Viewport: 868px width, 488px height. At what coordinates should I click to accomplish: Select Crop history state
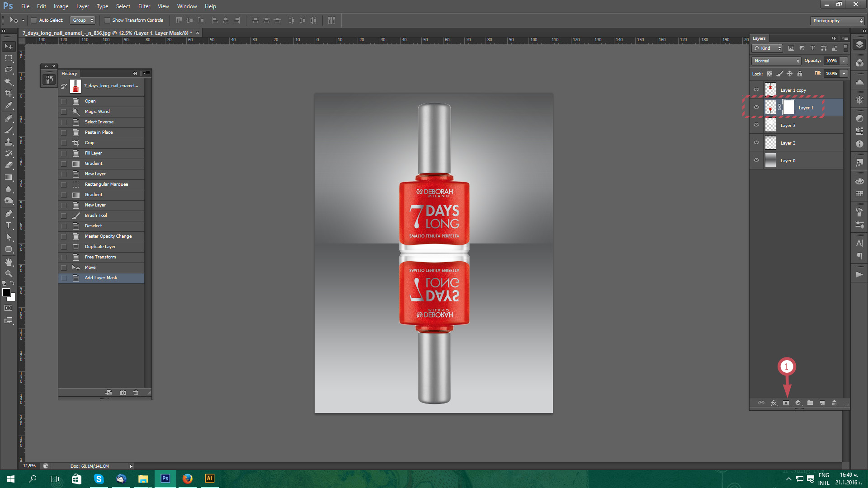pyautogui.click(x=101, y=143)
